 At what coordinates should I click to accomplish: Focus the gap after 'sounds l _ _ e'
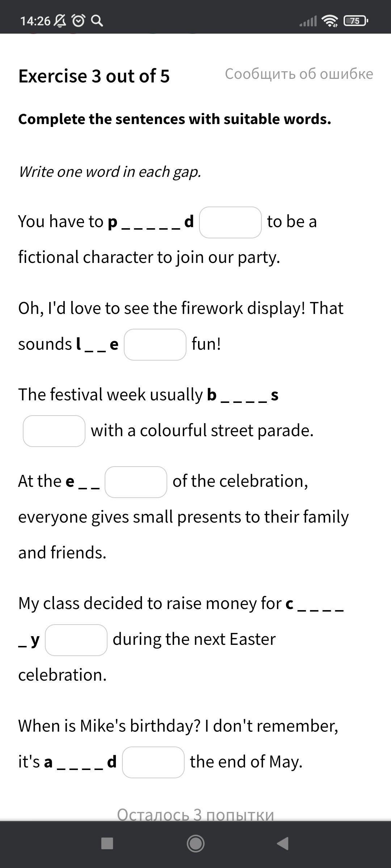155,345
